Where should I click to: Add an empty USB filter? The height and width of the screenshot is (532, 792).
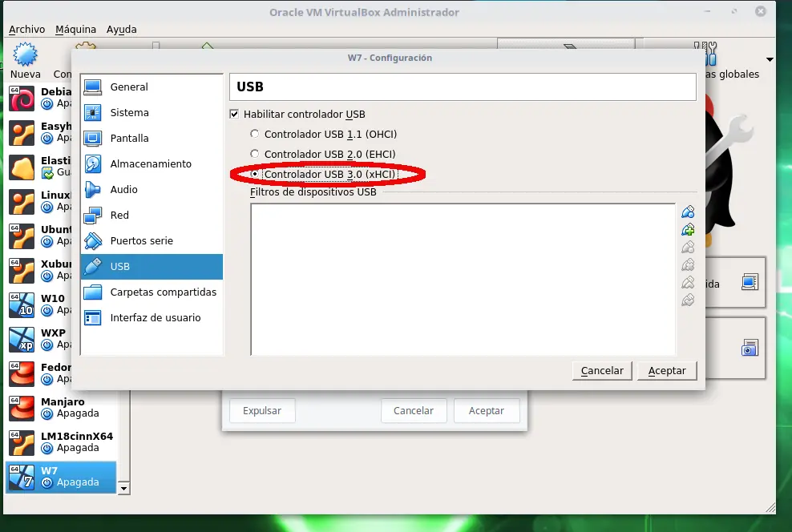(x=688, y=212)
